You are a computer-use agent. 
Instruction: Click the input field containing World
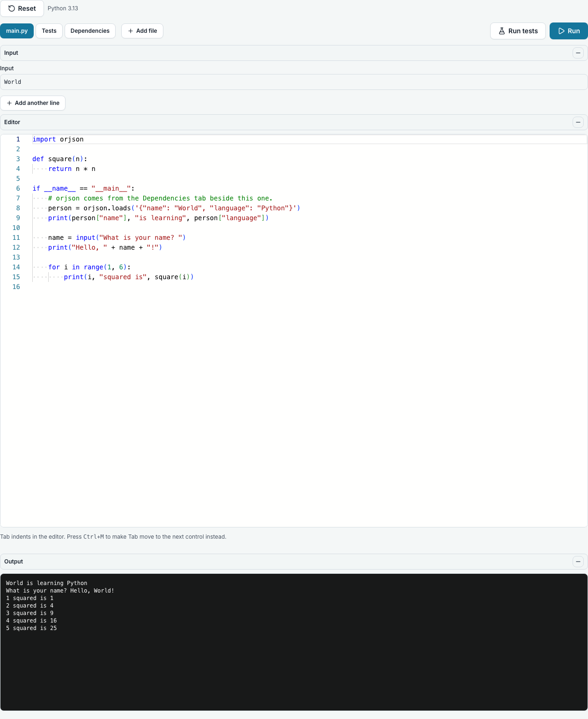click(294, 82)
